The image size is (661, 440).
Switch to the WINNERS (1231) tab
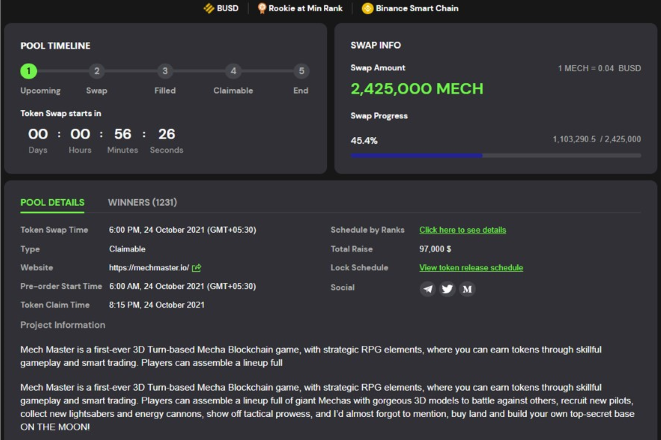tap(142, 202)
